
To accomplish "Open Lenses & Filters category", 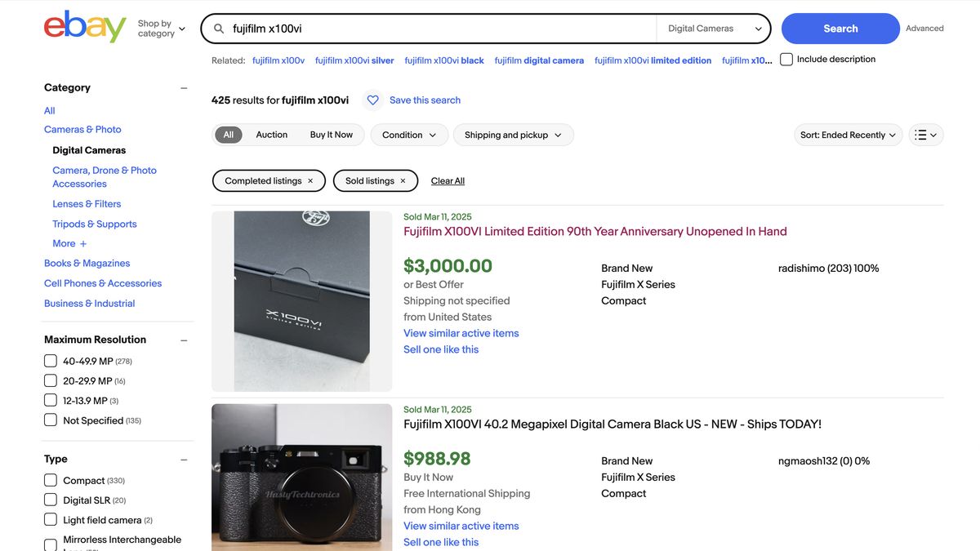I will pyautogui.click(x=87, y=204).
